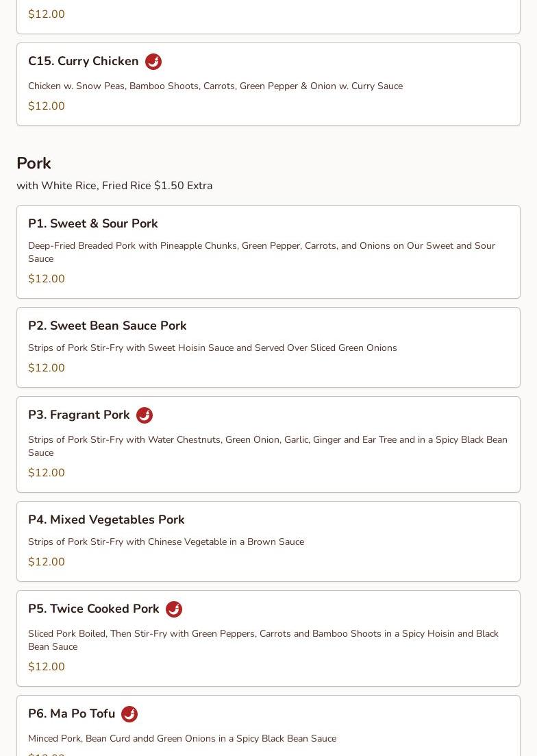
Task: Select the P6. Ma Po Tofu title
Action: point(72,714)
